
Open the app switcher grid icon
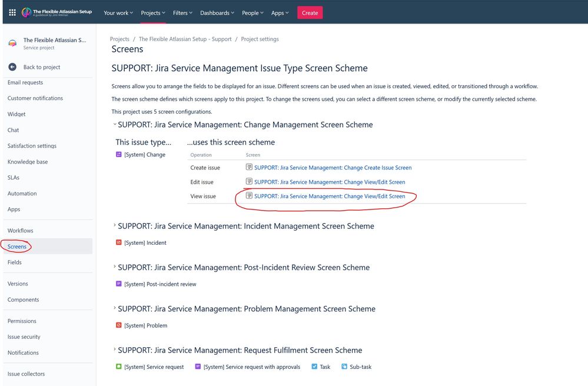click(x=12, y=12)
